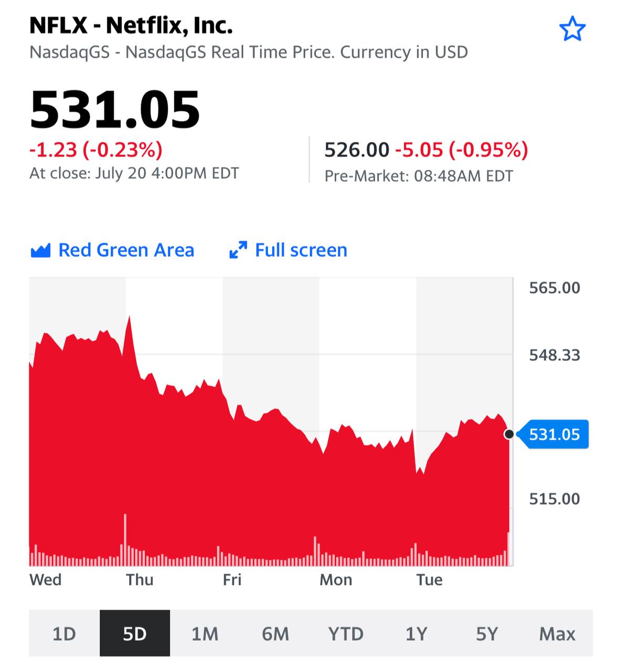Click the black current-price dot on chart
The image size is (622, 672).
point(509,434)
